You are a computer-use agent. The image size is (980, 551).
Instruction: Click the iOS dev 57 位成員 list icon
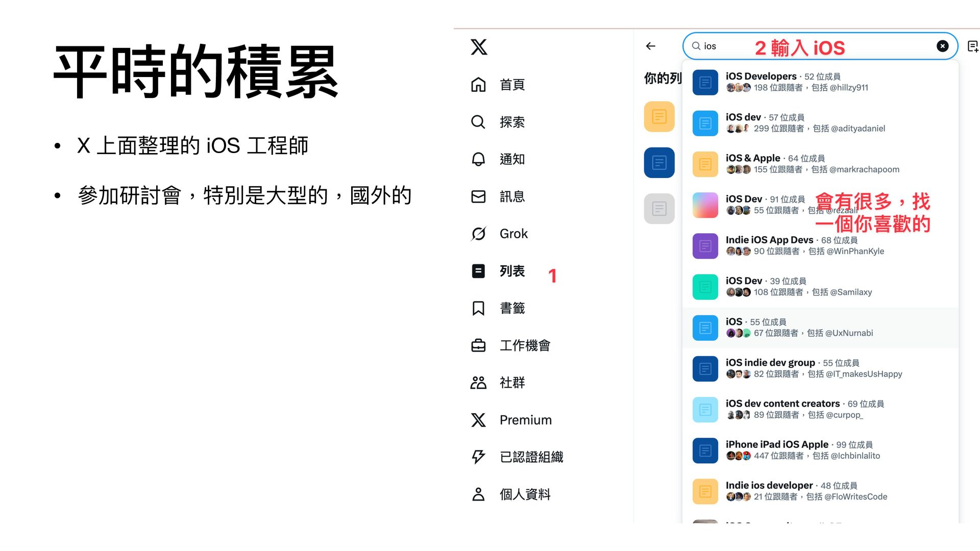coord(705,123)
